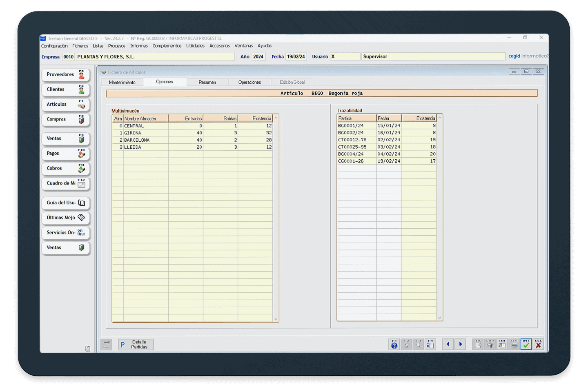Screen dimensions: 588x388
Task: Click the SUP trash delete icon
Action: coord(490,344)
